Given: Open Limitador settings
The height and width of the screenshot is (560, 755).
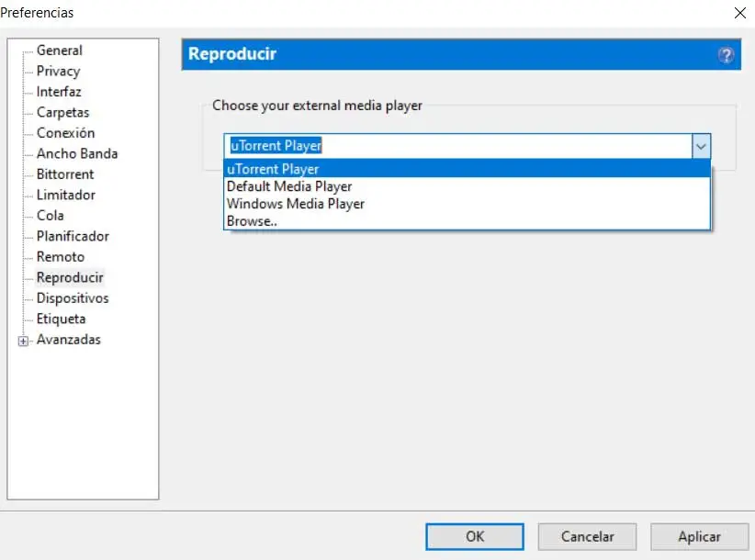Looking at the screenshot, I should (x=65, y=195).
